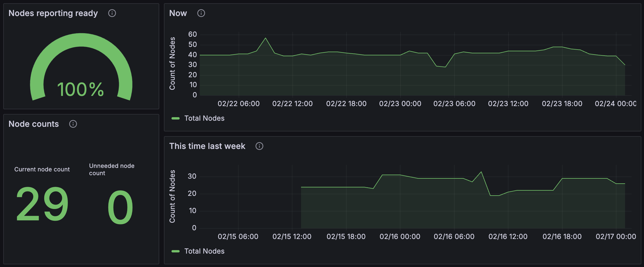Click green legend color swatch in Now panel
The height and width of the screenshot is (267, 644).
click(176, 118)
